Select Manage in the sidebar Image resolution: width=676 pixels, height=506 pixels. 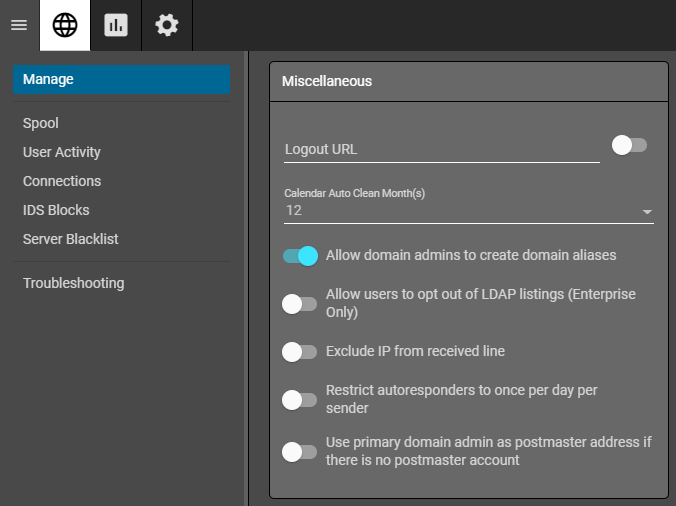point(121,79)
